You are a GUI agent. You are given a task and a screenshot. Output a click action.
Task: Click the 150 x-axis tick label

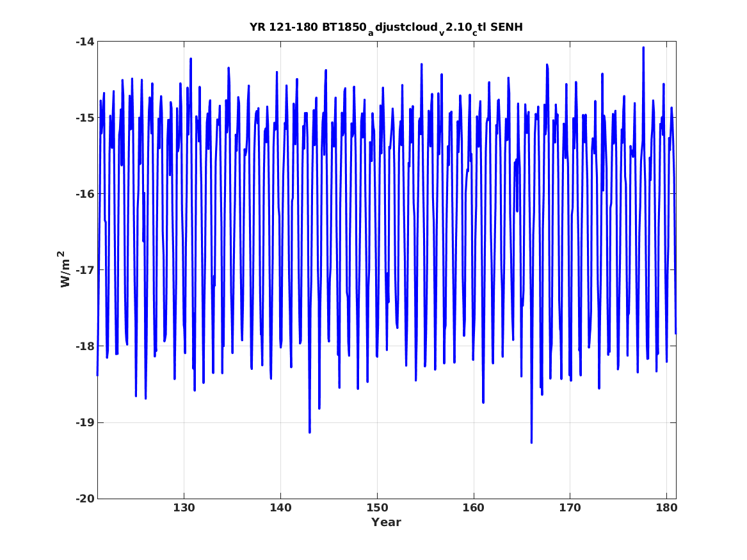(377, 508)
